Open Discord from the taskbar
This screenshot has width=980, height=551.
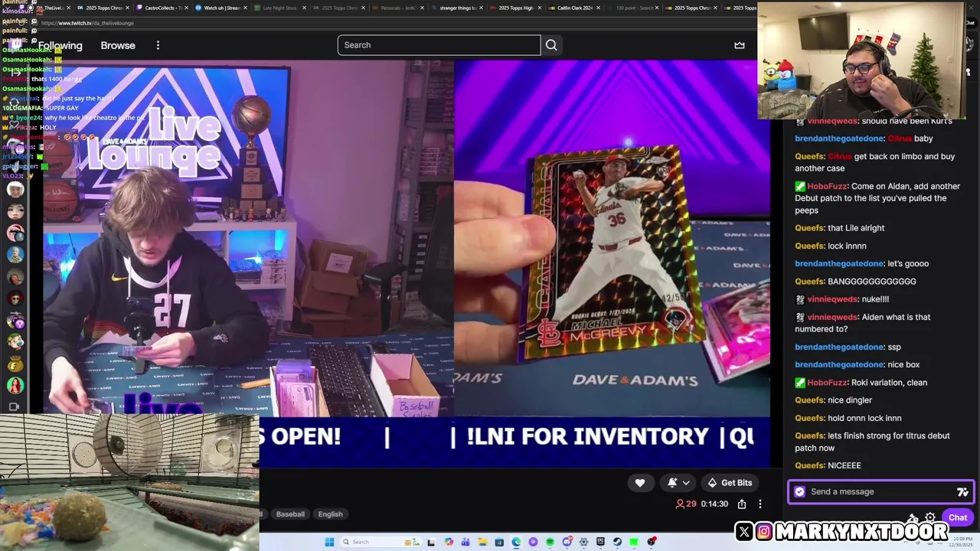click(x=567, y=542)
